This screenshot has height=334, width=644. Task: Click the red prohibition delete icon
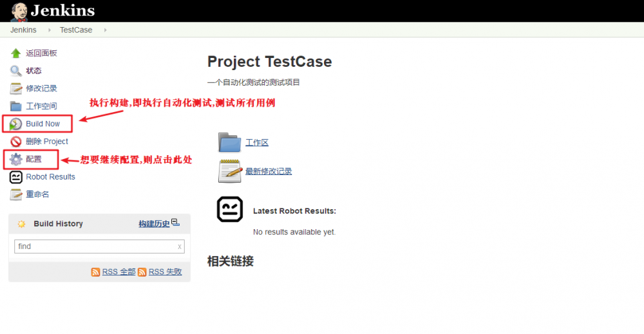click(x=15, y=142)
